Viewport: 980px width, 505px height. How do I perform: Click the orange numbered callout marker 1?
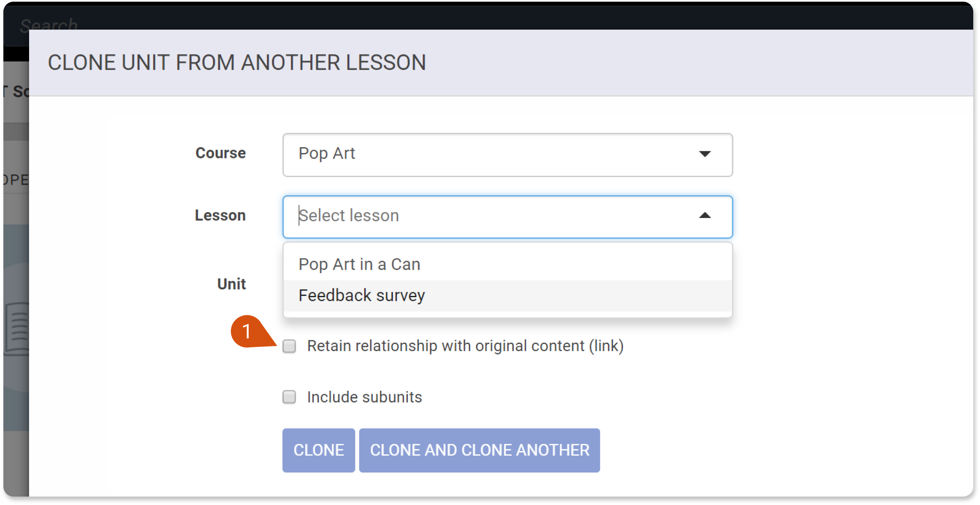click(247, 331)
